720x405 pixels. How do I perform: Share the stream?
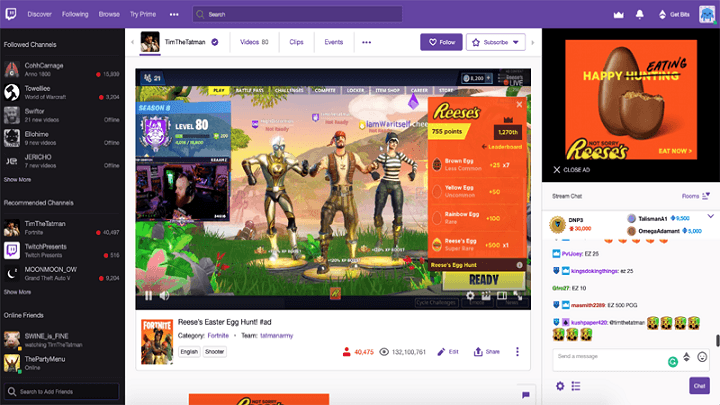487,352
